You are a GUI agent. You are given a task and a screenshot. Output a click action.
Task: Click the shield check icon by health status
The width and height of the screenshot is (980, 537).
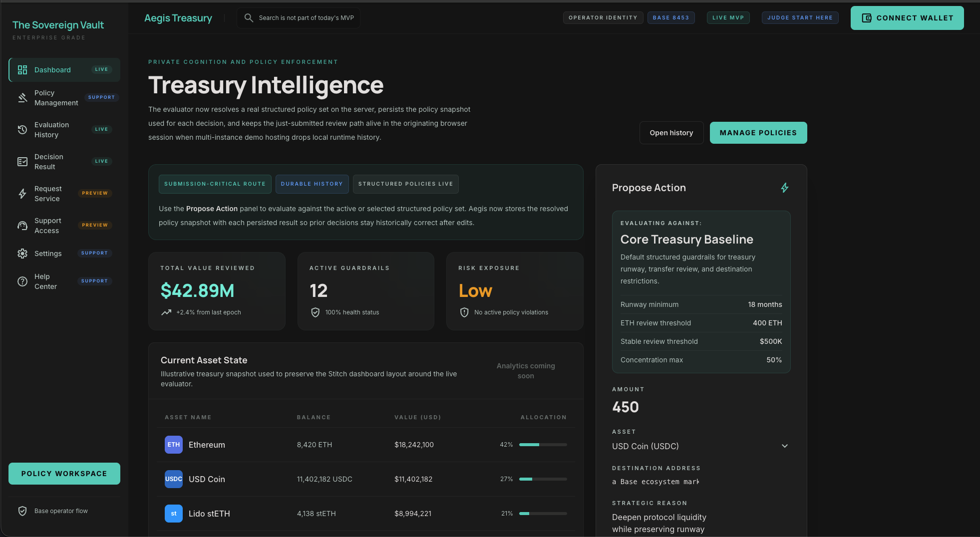tap(315, 312)
